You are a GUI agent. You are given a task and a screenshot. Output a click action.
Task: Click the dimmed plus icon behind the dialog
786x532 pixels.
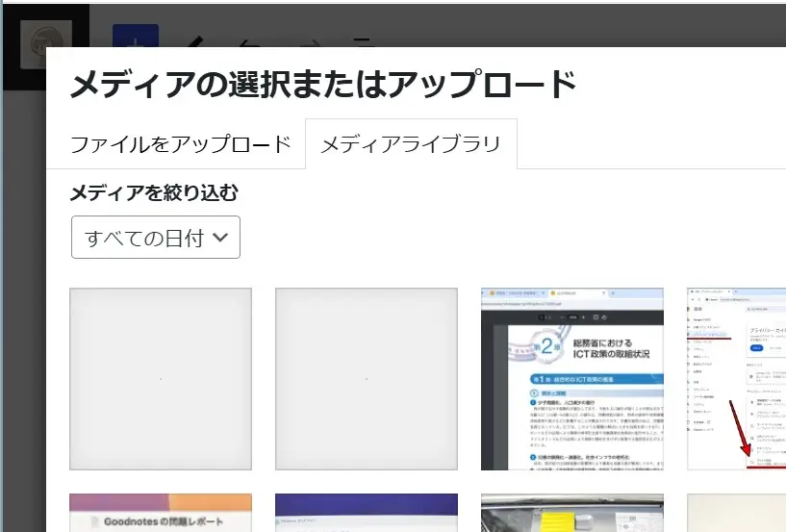(136, 37)
